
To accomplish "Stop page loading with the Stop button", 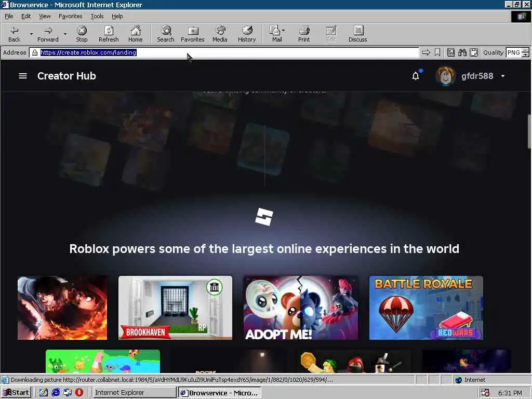I will pyautogui.click(x=82, y=34).
